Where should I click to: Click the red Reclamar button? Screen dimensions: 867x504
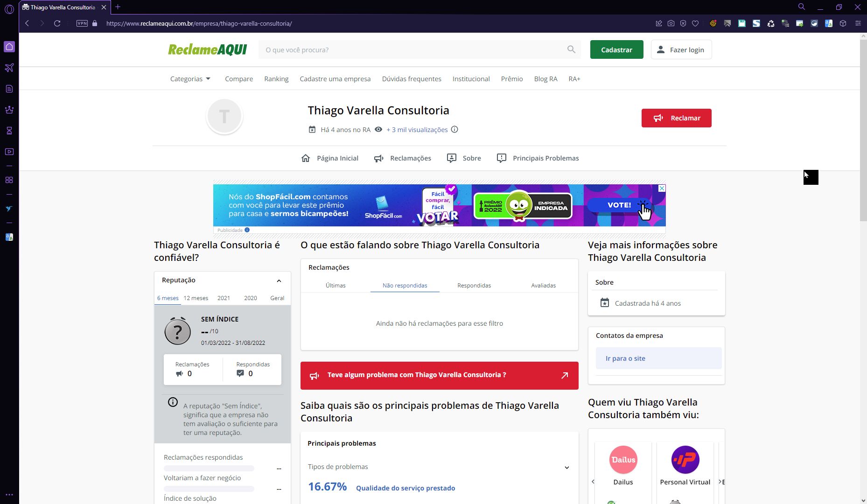tap(677, 118)
